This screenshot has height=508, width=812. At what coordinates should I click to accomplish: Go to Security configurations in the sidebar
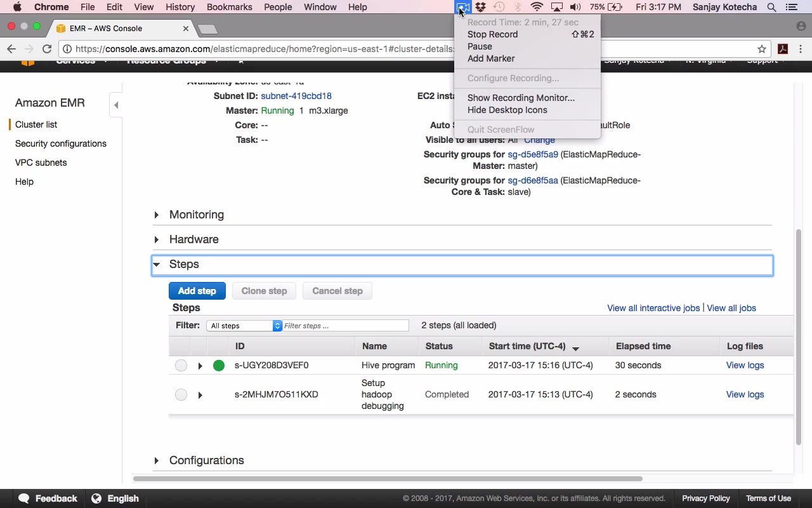61,144
